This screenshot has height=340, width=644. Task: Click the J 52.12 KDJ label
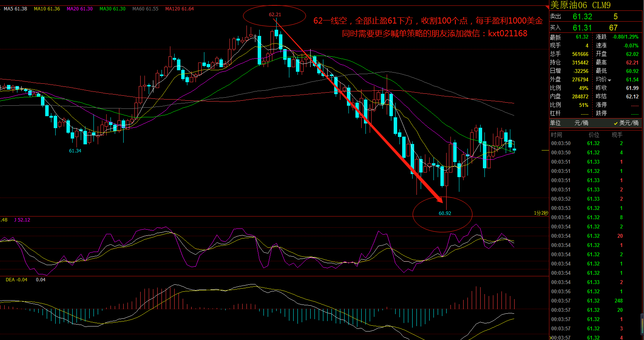(22, 220)
